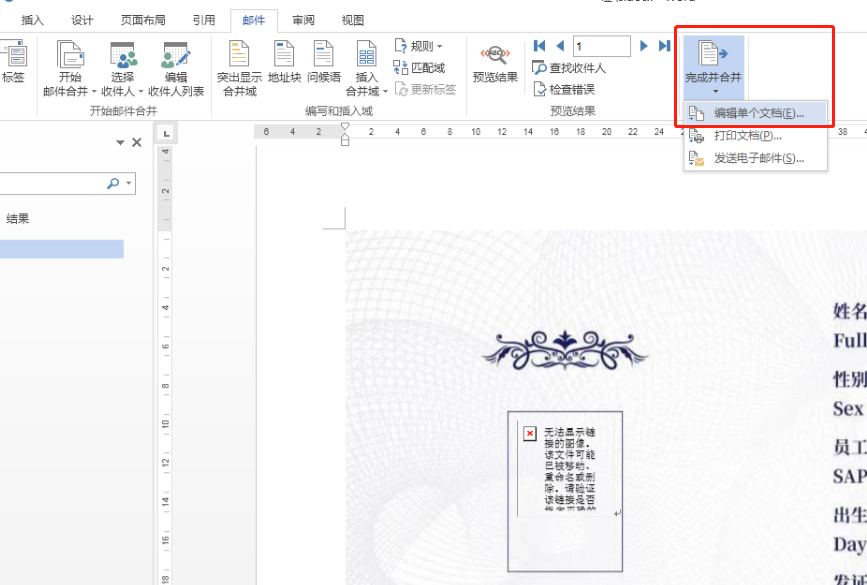Image resolution: width=867 pixels, height=585 pixels.
Task: Open the 插入 ribbon tab
Action: pos(32,20)
